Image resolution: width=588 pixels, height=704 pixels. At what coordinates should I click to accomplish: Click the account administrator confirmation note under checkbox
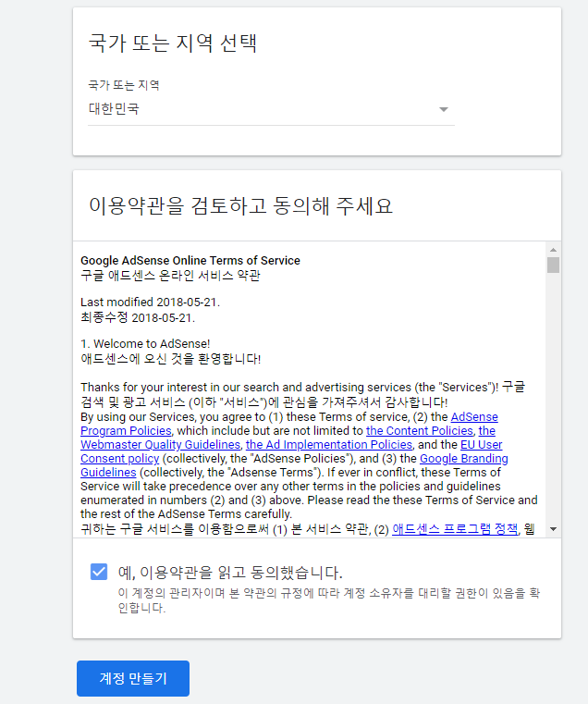pos(328,600)
